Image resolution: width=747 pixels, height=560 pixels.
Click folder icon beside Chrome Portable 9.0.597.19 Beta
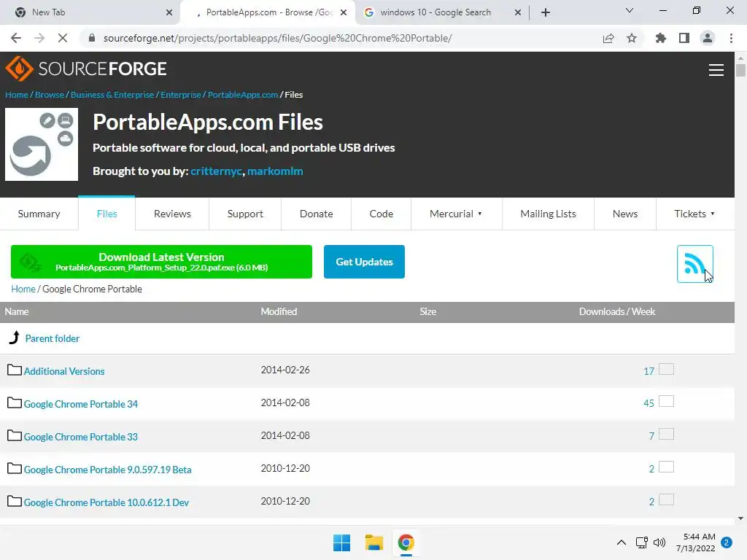click(15, 469)
